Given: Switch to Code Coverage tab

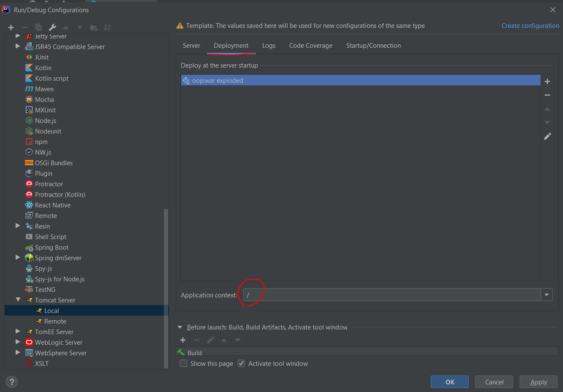Looking at the screenshot, I should (x=311, y=46).
